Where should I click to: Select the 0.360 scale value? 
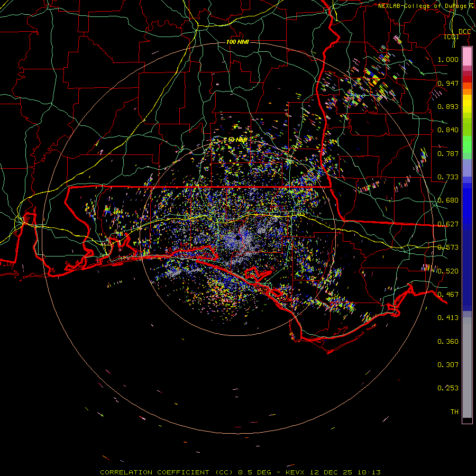pyautogui.click(x=448, y=341)
